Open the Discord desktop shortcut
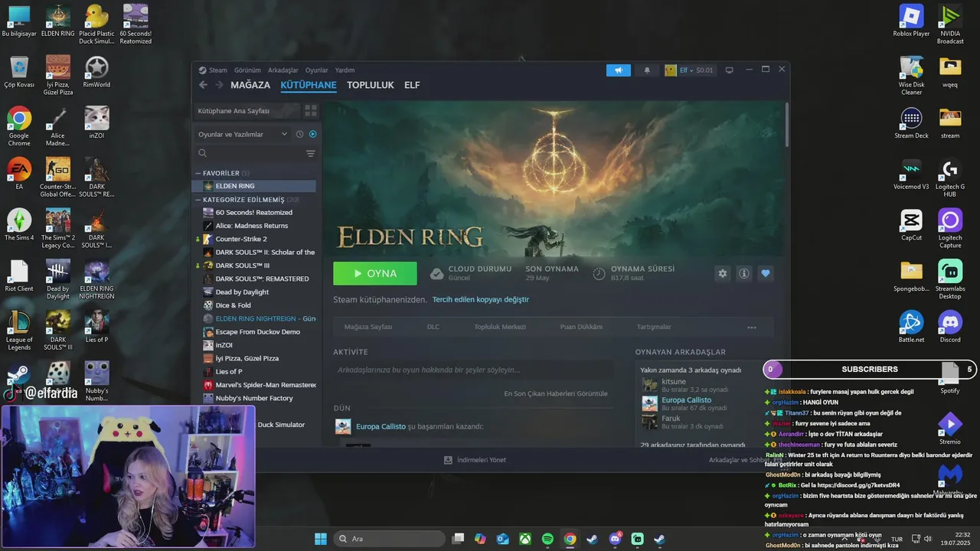 coord(950,327)
